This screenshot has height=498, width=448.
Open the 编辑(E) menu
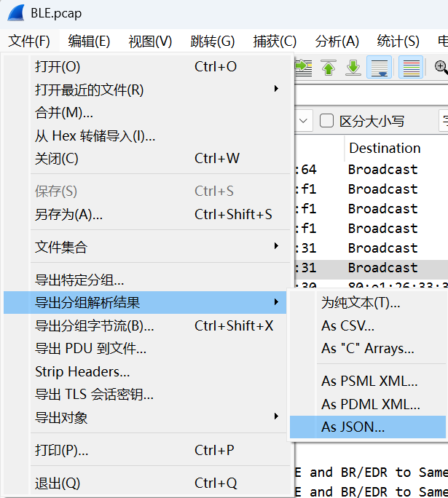click(89, 41)
